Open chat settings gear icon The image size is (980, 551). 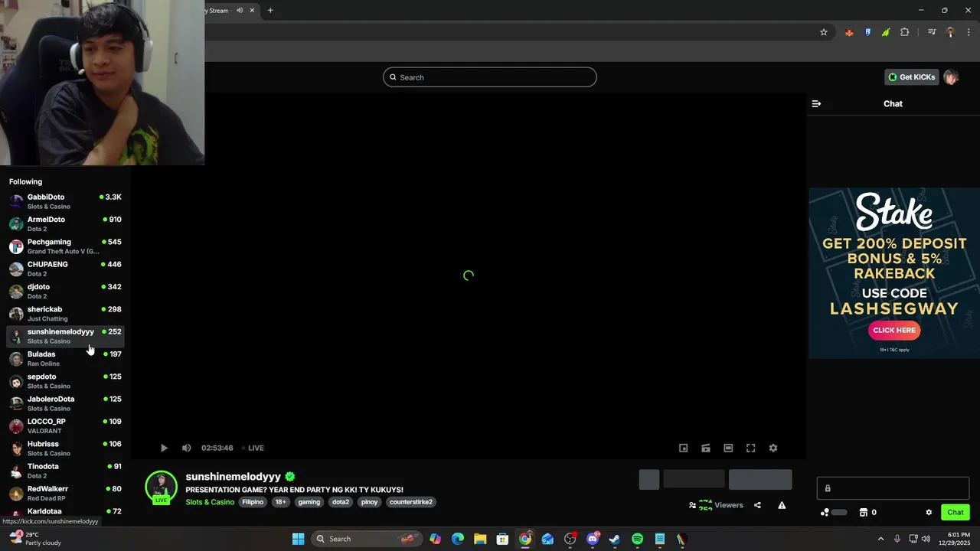point(929,512)
